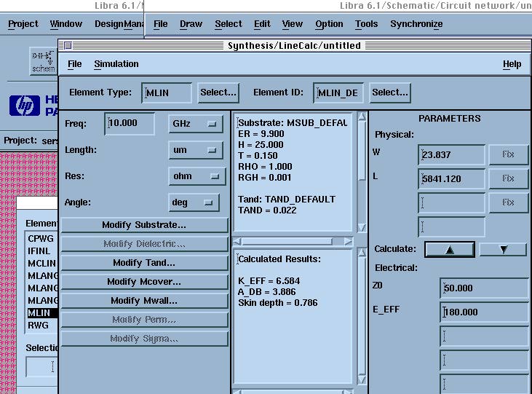
Task: Open the Simulation menu in LineCalc
Action: click(x=116, y=64)
